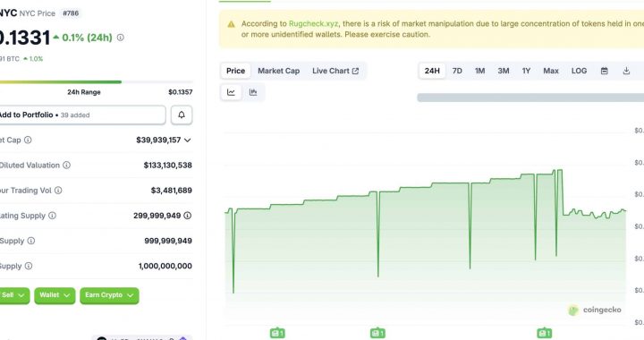
Task: Switch to candlestick chart view icon
Action: 253,92
